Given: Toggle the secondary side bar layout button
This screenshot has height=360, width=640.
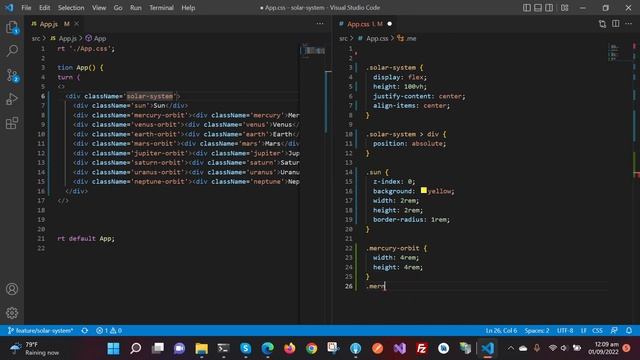Looking at the screenshot, I should (549, 8).
